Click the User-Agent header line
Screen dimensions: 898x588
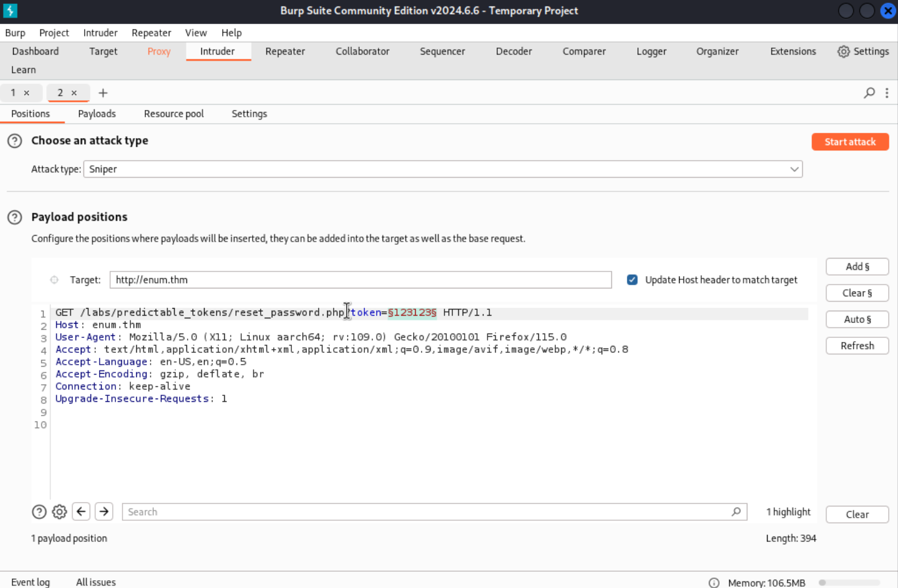coord(311,337)
